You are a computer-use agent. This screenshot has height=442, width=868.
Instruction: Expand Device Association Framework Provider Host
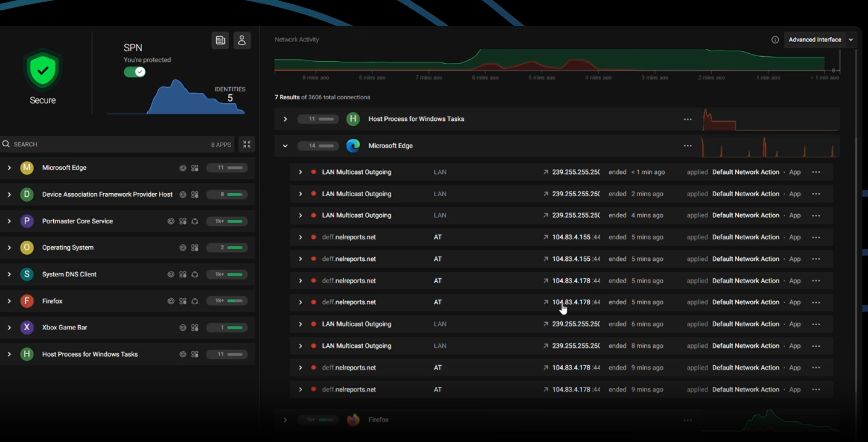(9, 194)
